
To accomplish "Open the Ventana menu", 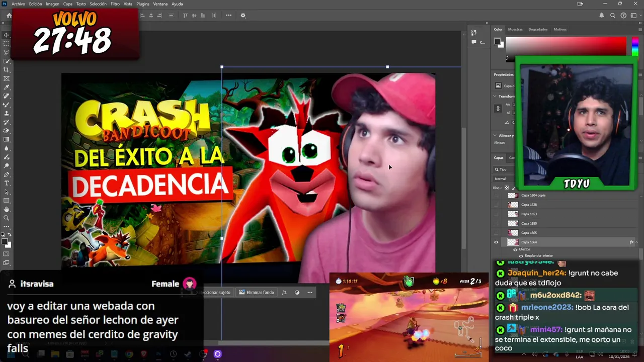I will (160, 4).
